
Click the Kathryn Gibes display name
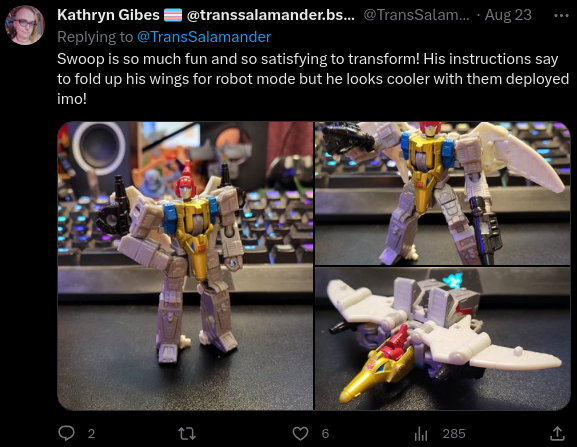(108, 15)
